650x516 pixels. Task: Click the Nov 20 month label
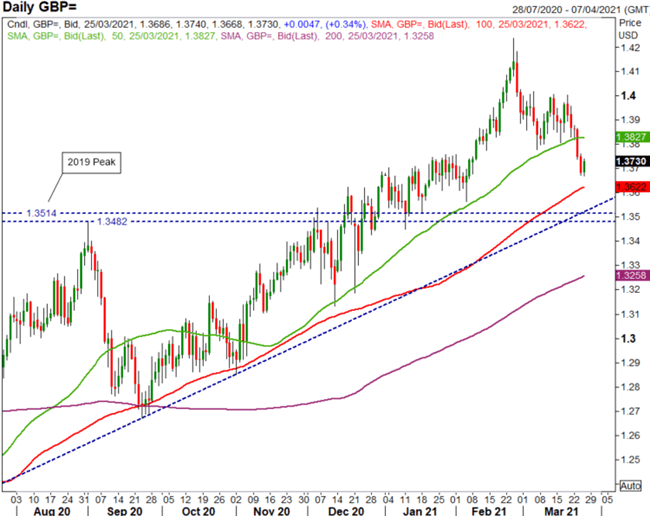coord(272,511)
